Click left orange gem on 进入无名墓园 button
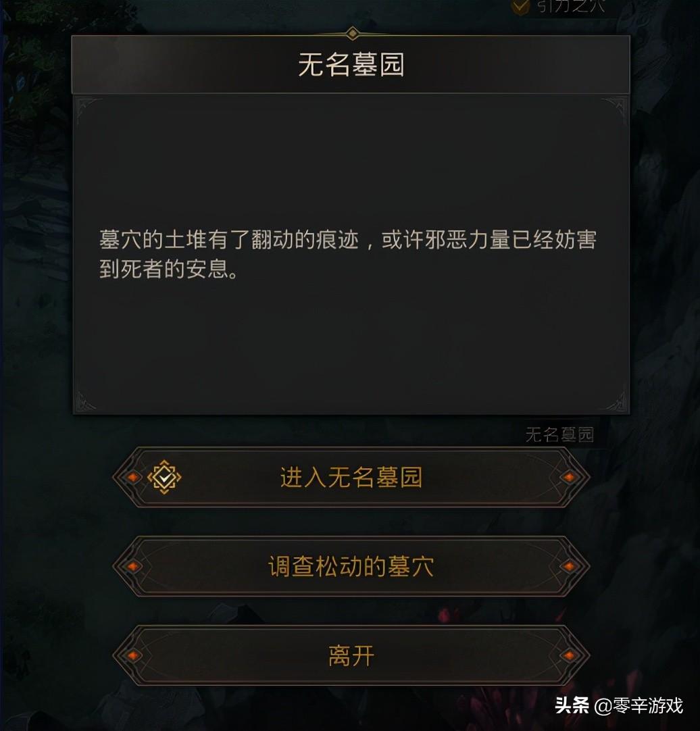Screen dimensions: 700x731 tap(133, 477)
